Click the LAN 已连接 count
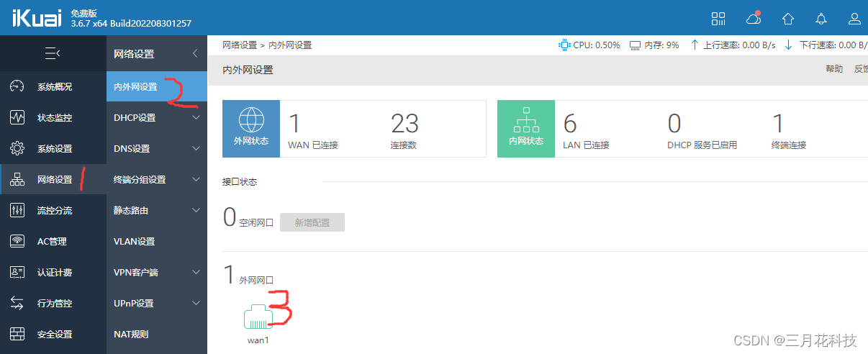 click(570, 124)
